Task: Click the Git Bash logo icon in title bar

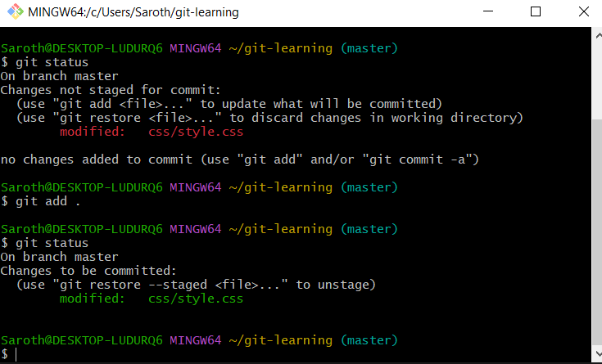Action: pos(15,12)
